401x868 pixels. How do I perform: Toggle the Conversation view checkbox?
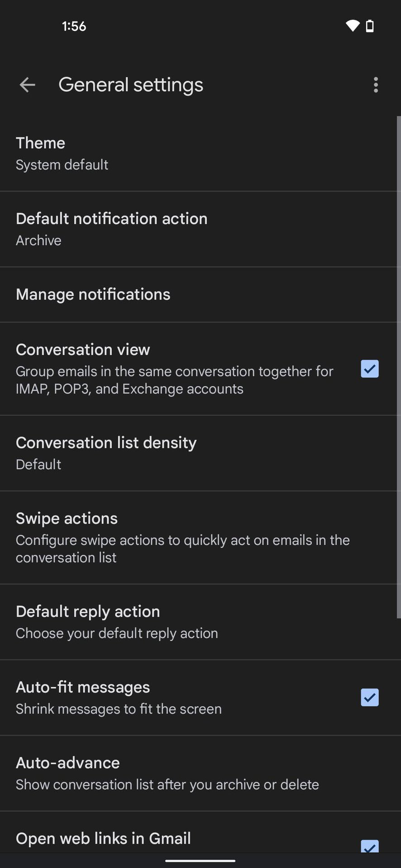click(369, 369)
